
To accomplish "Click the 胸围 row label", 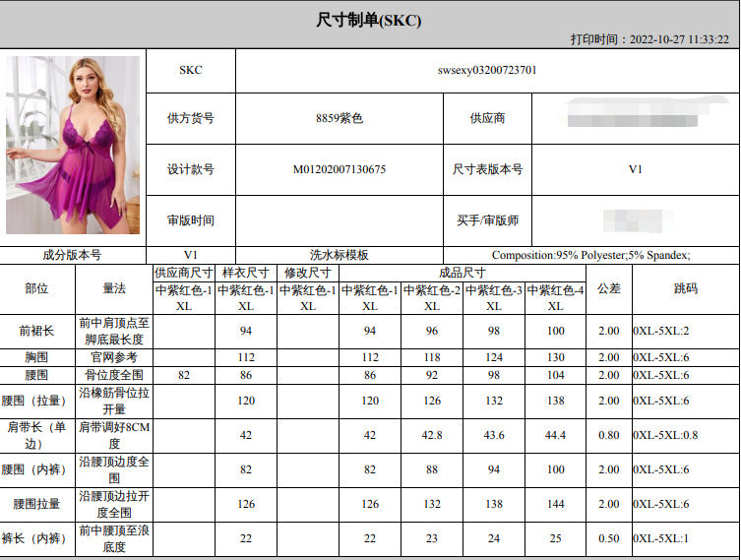I will [x=36, y=356].
